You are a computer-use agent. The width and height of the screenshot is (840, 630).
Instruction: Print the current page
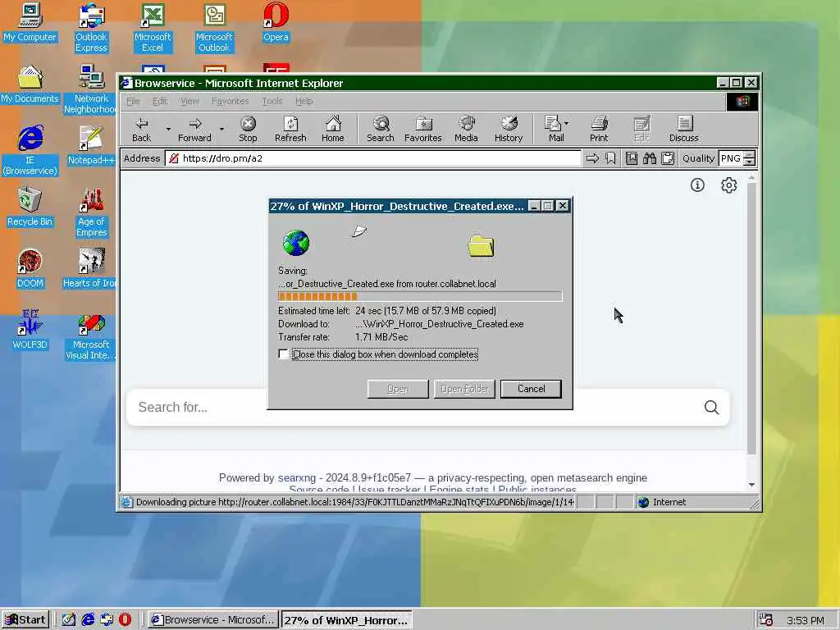point(599,130)
